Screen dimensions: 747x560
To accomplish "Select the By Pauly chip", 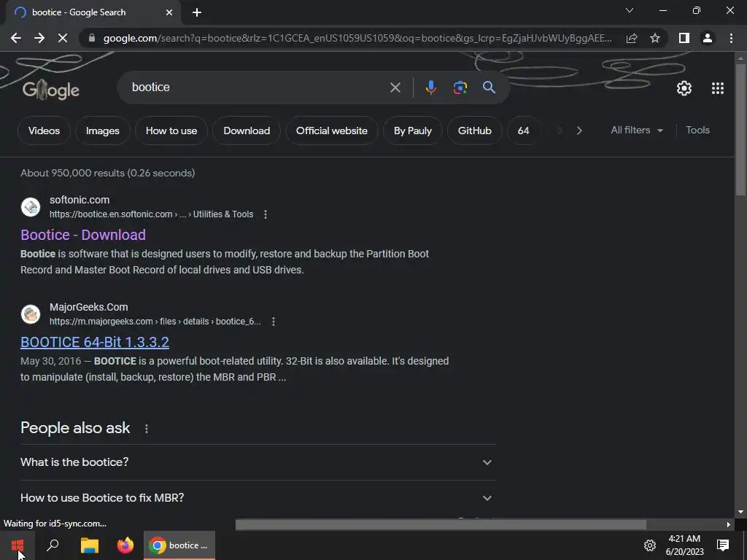I will coord(413,131).
